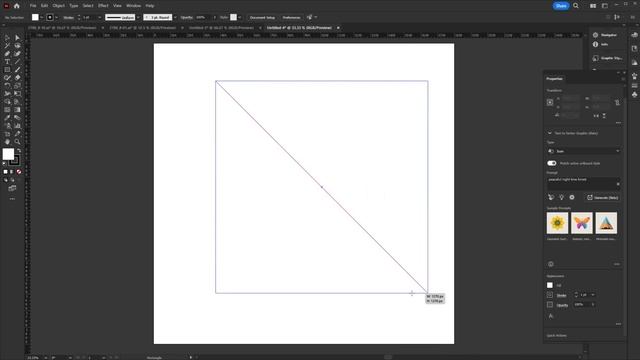Screen dimensions: 640x360
Task: Click the style picker icon under prompt
Action: (551, 198)
